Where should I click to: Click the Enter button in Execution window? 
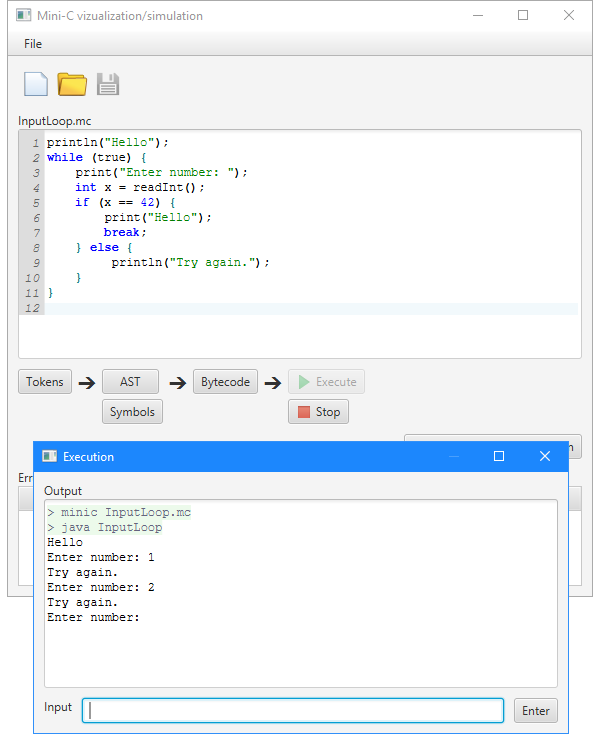point(536,710)
